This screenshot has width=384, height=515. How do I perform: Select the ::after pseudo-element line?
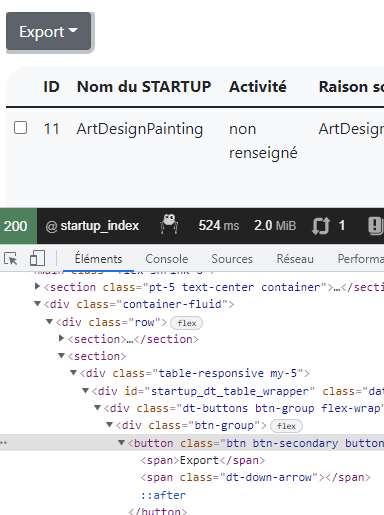[163, 495]
